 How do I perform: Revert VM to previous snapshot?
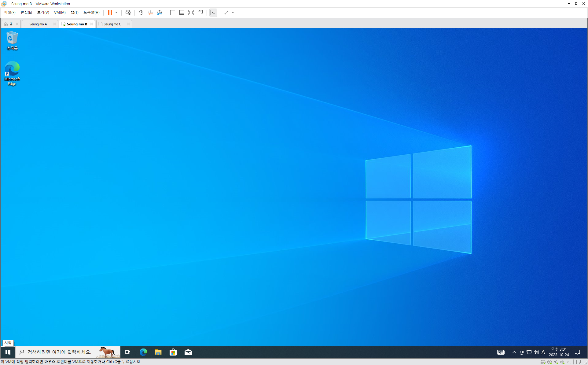(150, 13)
